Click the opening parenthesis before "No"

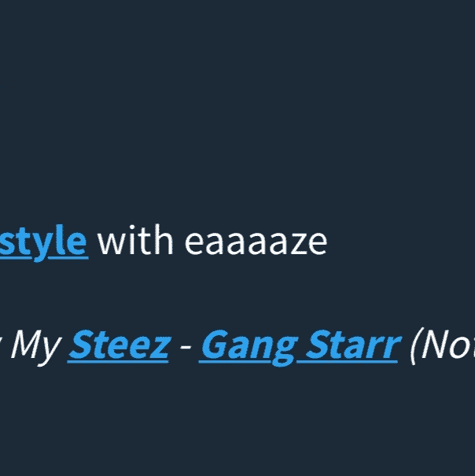click(x=414, y=346)
